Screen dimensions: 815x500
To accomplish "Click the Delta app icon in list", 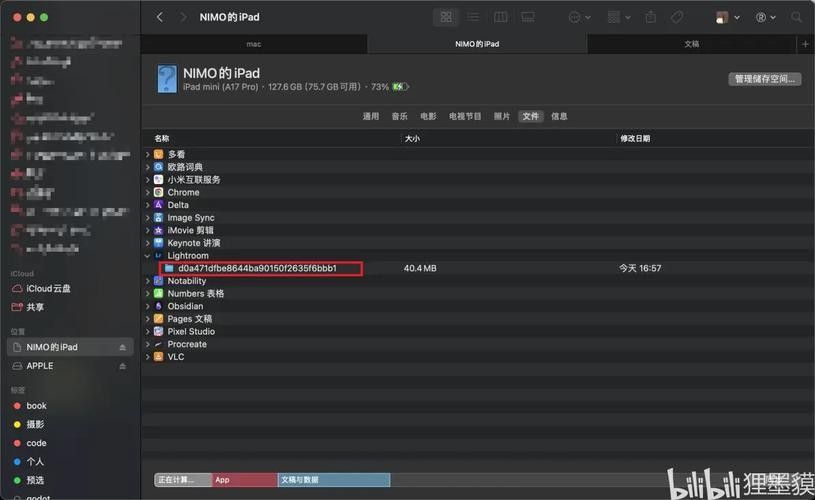I will [x=159, y=205].
